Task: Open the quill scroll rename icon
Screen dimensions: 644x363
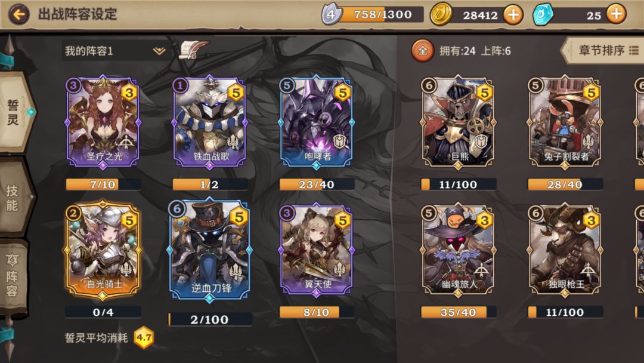Action: click(193, 50)
